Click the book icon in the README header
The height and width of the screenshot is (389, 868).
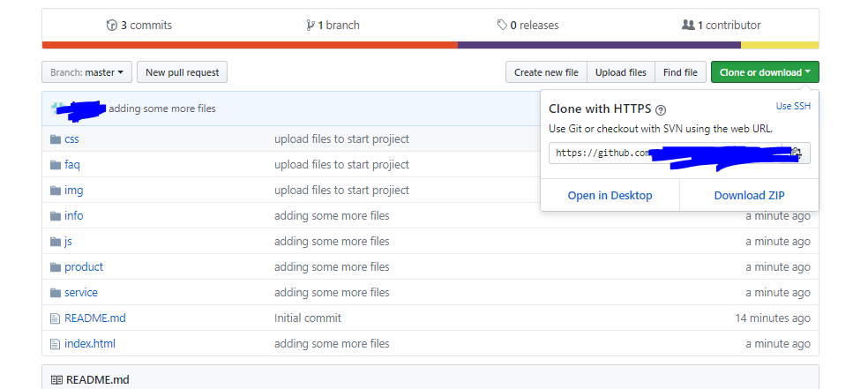click(x=57, y=379)
